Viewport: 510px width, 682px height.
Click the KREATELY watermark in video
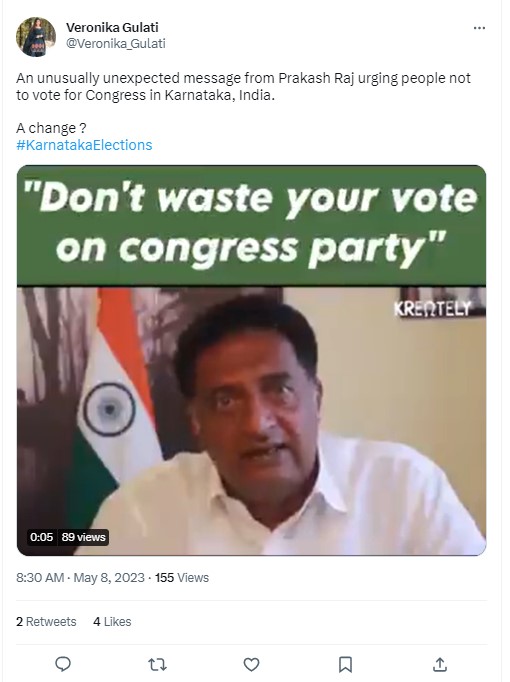coord(432,308)
